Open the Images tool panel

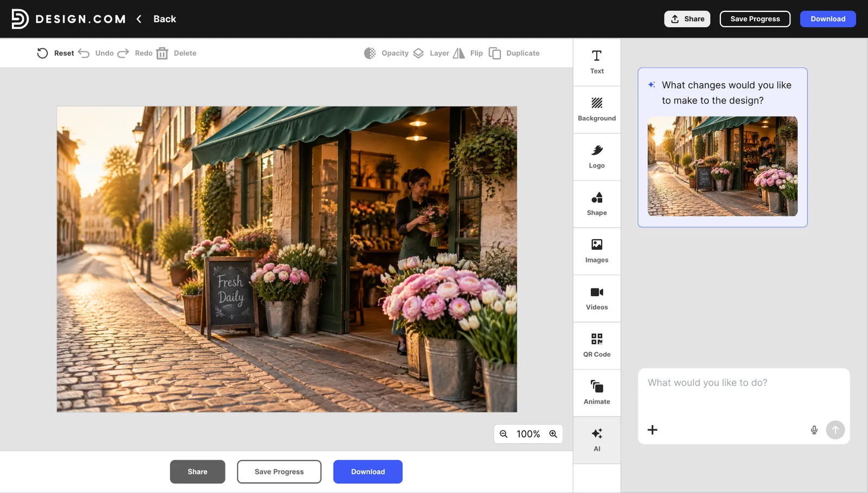pos(597,251)
